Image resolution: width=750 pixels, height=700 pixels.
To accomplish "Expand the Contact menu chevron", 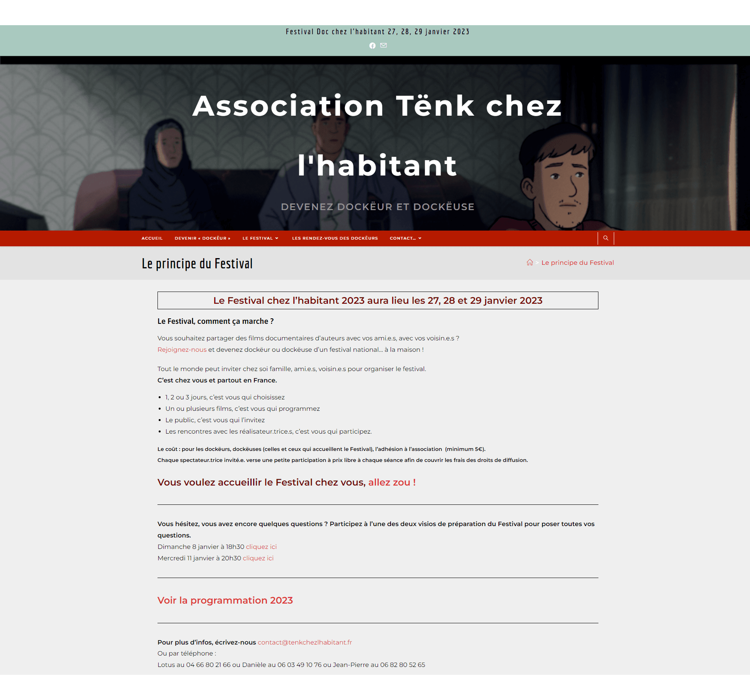I will [x=420, y=238].
